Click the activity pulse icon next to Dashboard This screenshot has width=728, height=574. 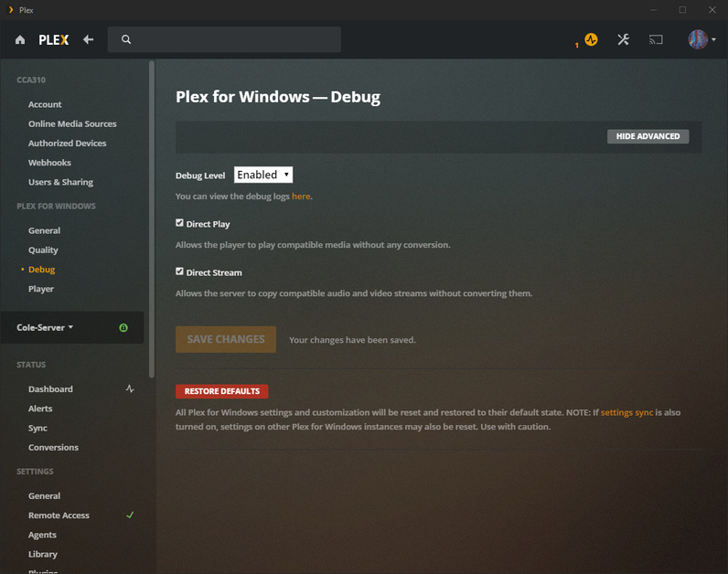(x=130, y=388)
